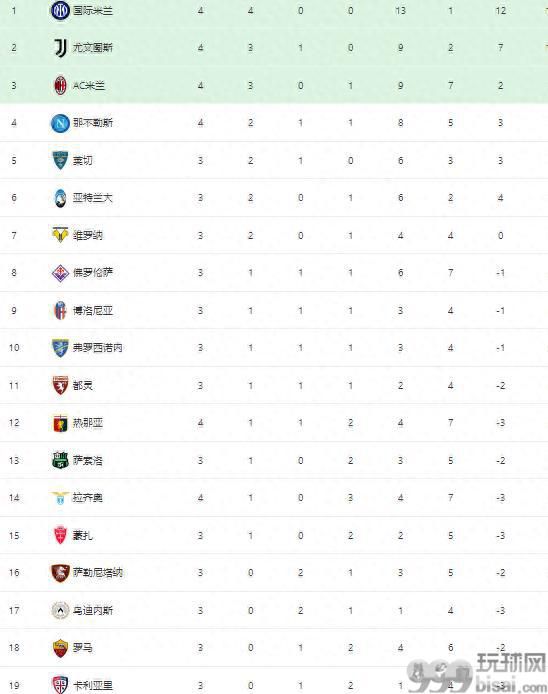
Task: Open the Fiorentina purple crest
Action: [60, 273]
